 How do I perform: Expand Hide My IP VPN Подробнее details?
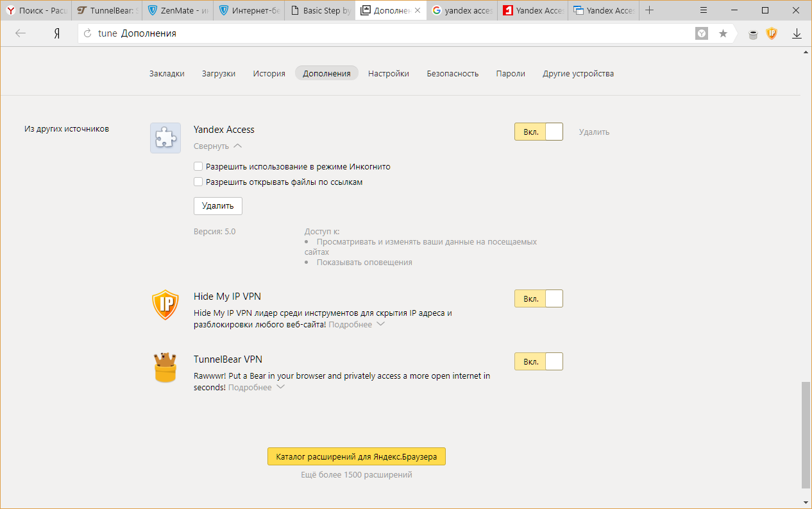coord(357,324)
